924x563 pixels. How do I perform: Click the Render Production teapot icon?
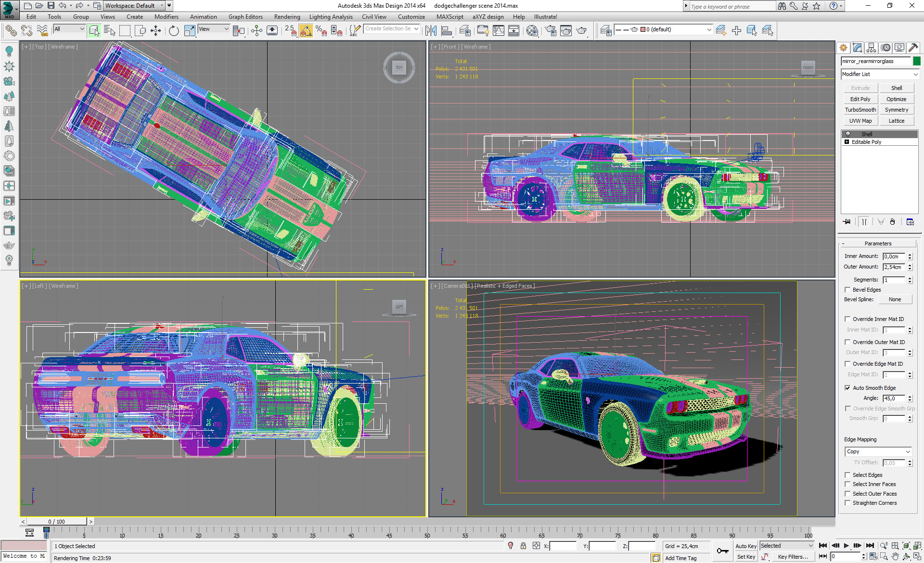(582, 30)
